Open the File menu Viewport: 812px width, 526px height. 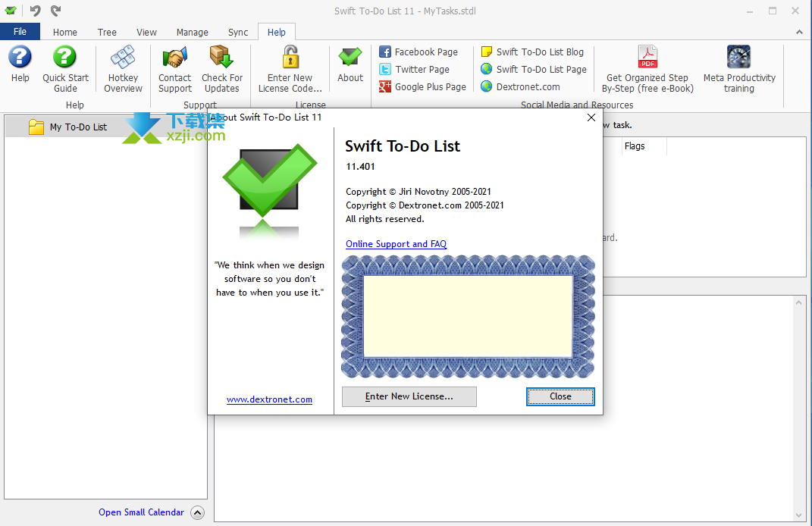click(x=20, y=32)
